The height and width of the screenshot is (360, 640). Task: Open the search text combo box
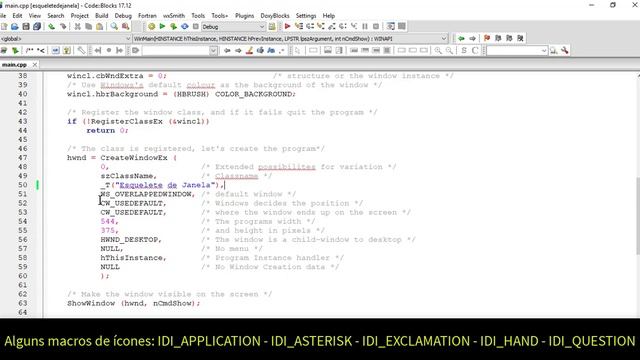point(180,51)
